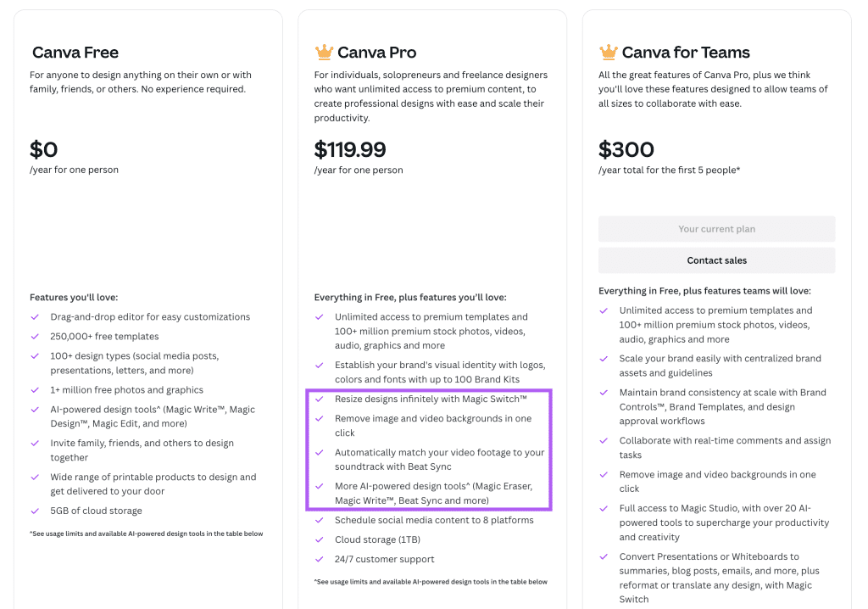Click the $119.99 Pro price
Viewport: 868px width, 609px height.
(350, 149)
